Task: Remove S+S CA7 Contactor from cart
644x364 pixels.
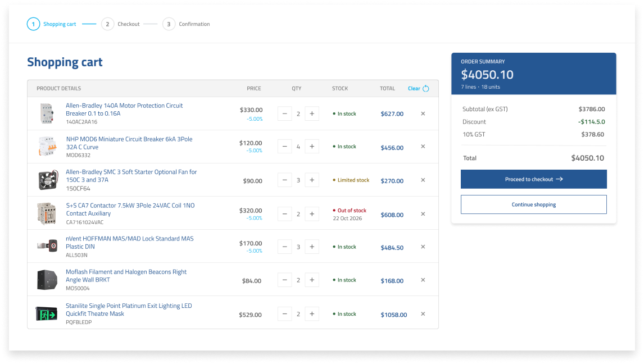Action: click(x=423, y=214)
